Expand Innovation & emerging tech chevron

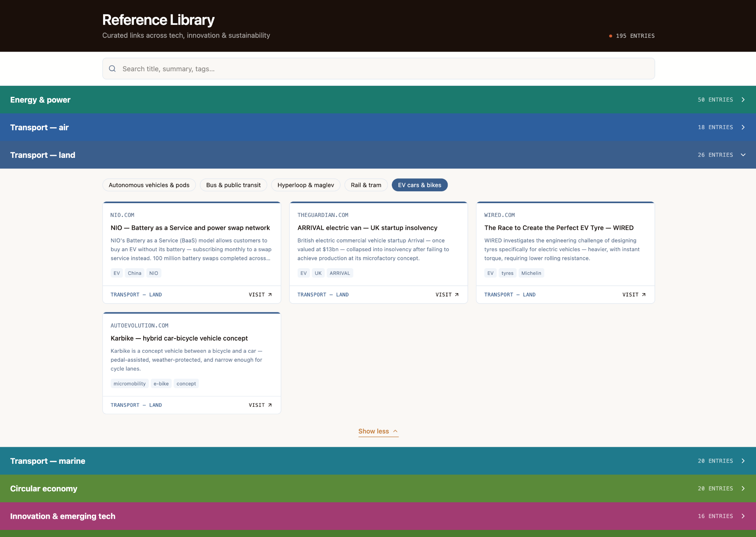743,516
